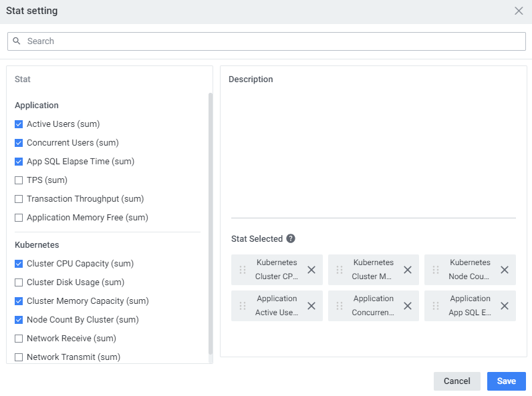532x396 pixels.
Task: Click drag handle on Application Active Users chip
Action: point(243,306)
